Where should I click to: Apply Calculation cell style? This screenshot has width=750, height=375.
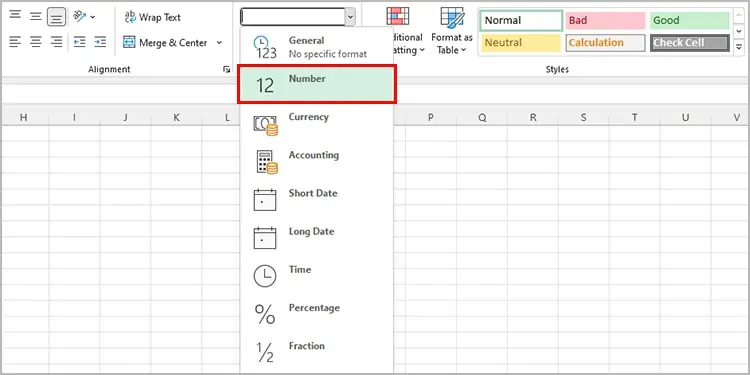pos(606,43)
